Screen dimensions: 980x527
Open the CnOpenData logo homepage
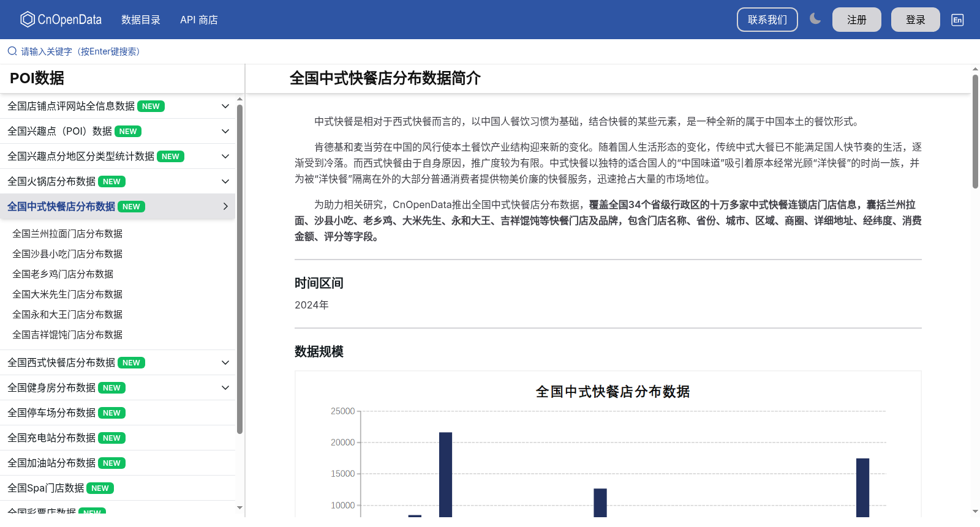pos(61,20)
